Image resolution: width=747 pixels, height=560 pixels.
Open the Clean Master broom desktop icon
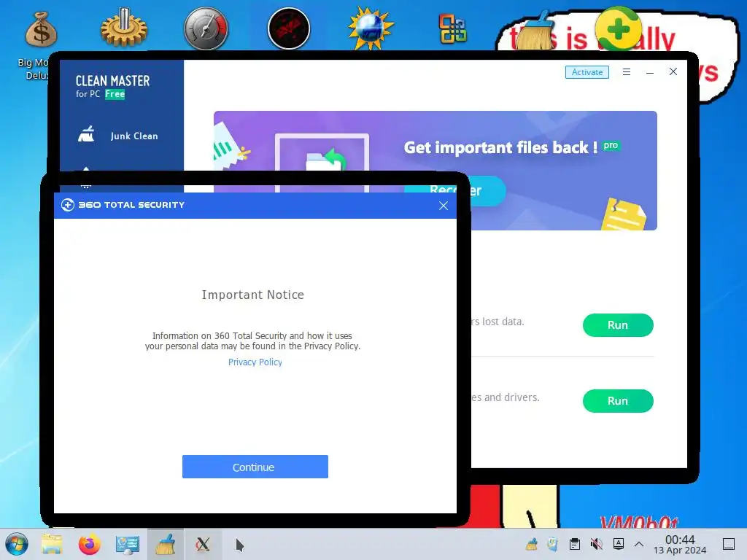(535, 31)
